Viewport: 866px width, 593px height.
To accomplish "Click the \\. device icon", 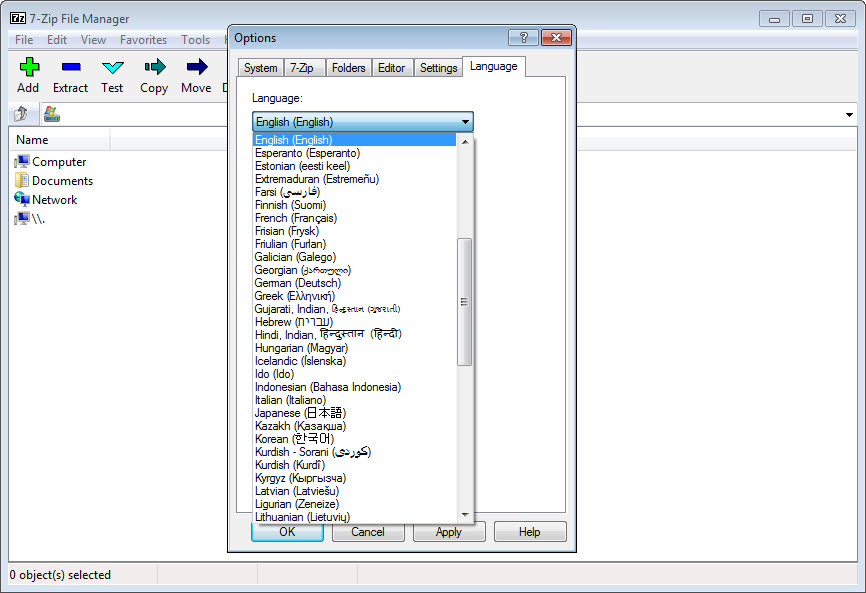I will point(22,218).
